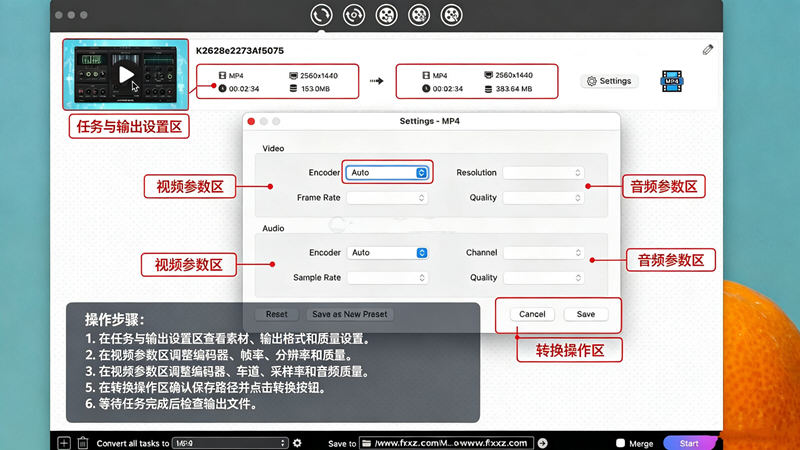Click the Save to path field
Image resolution: width=800 pixels, height=450 pixels.
[446, 443]
